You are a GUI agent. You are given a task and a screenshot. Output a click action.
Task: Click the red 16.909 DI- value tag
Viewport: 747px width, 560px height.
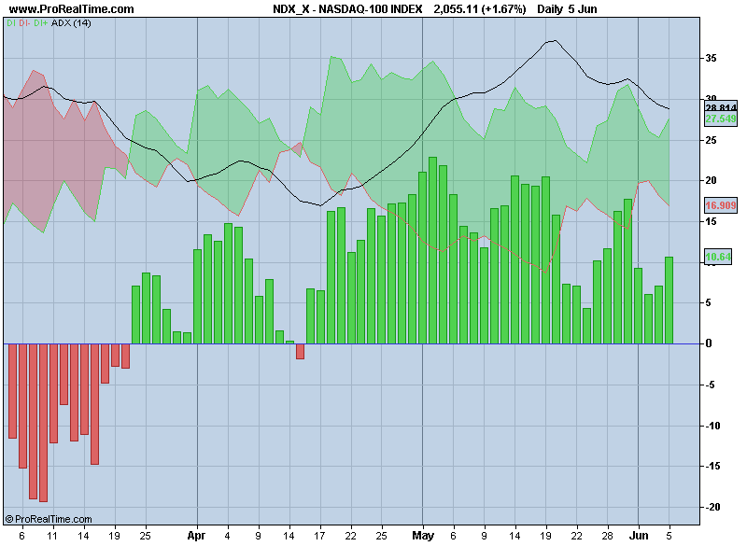click(x=721, y=205)
